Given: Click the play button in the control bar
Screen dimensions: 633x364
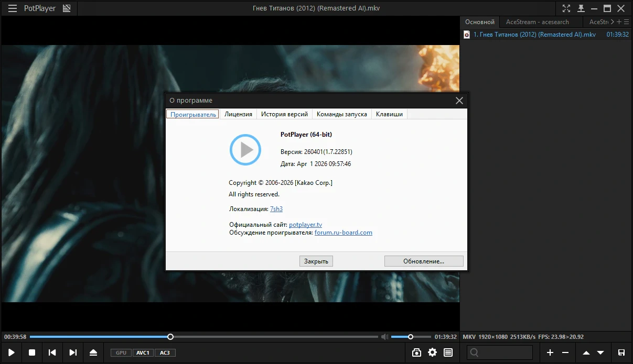Looking at the screenshot, I should tap(11, 352).
